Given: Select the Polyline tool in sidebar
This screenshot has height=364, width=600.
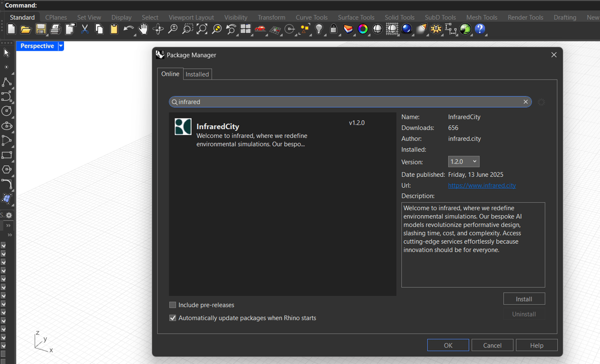Looking at the screenshot, I should 7,82.
